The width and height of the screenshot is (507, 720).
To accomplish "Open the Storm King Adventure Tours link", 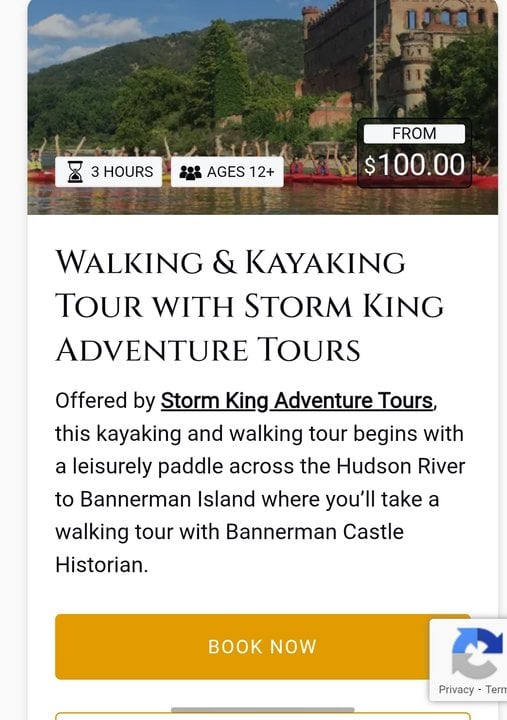I will point(297,400).
